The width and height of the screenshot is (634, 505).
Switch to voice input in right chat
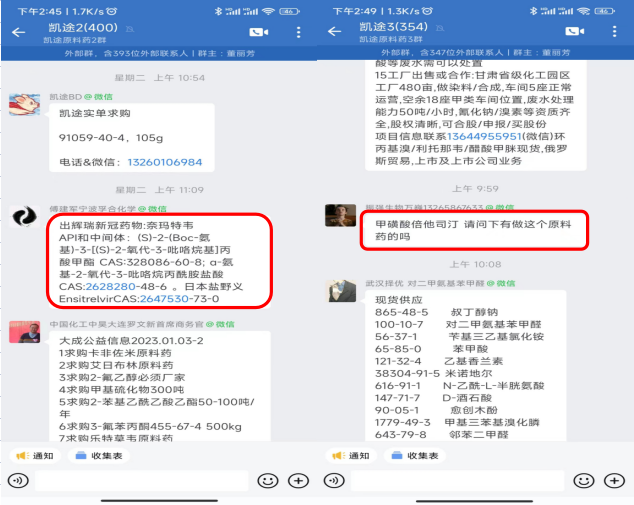[334, 480]
